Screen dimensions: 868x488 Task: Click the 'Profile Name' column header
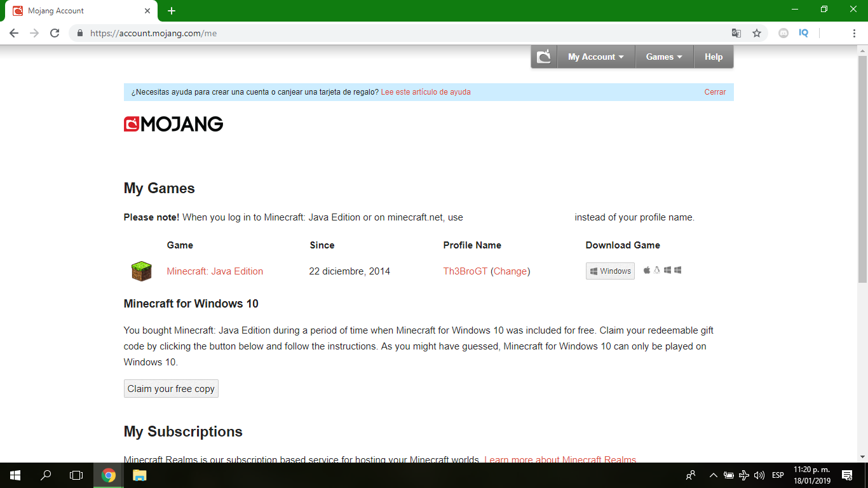coord(472,245)
